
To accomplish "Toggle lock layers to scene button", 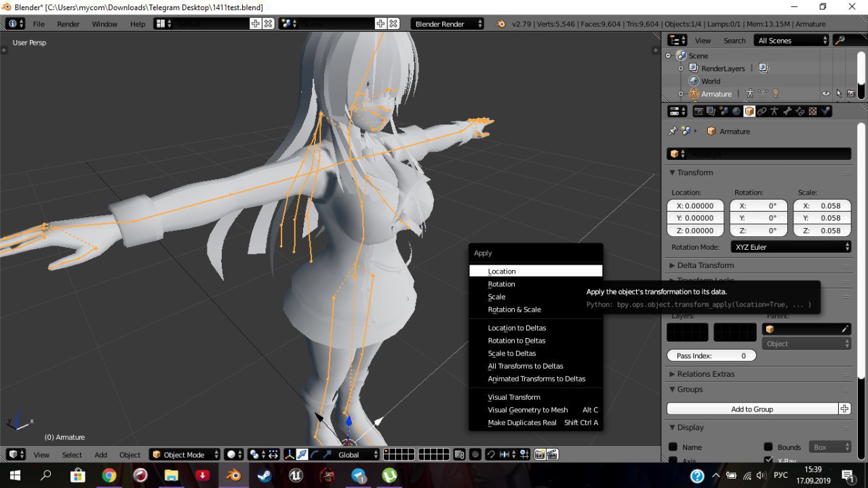I will 460,454.
